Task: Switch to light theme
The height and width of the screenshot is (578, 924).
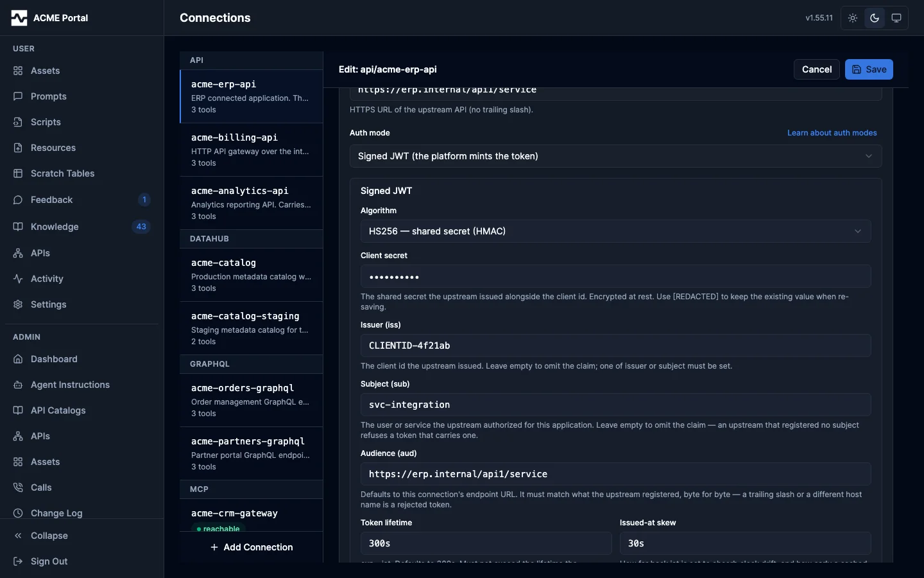Action: (x=853, y=18)
